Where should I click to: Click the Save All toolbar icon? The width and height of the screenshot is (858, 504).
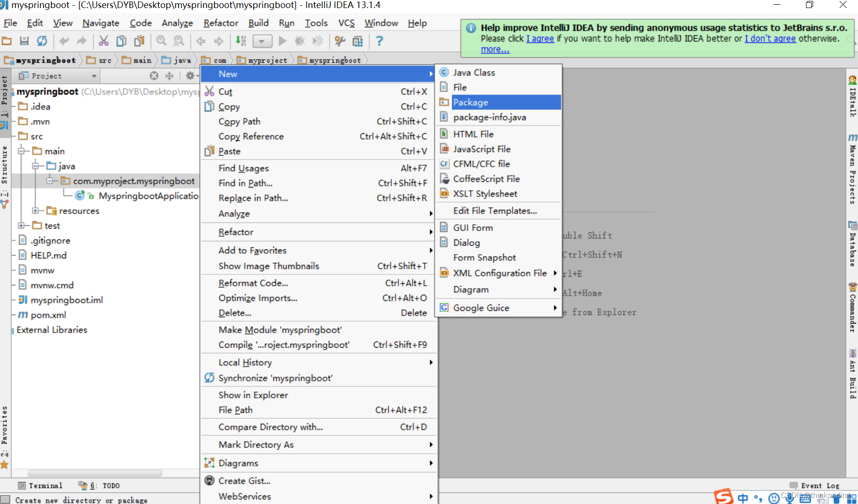click(x=24, y=41)
